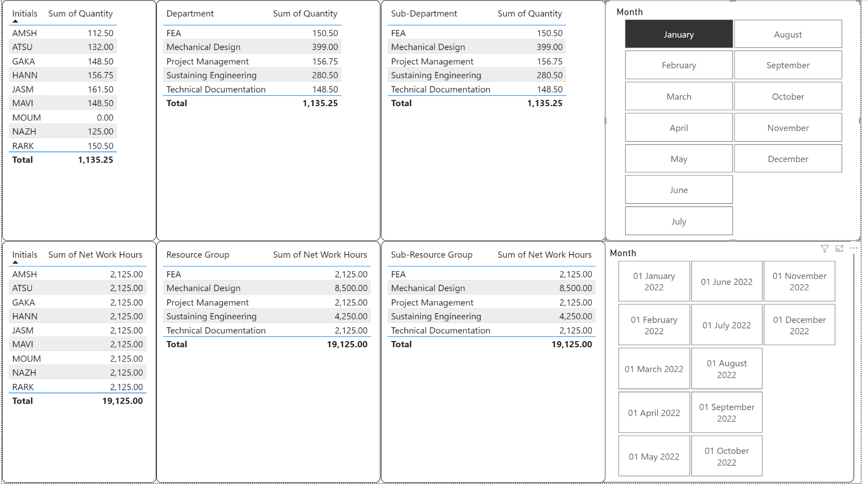Select June in the Month slicer
The image size is (868, 487).
pyautogui.click(x=679, y=190)
